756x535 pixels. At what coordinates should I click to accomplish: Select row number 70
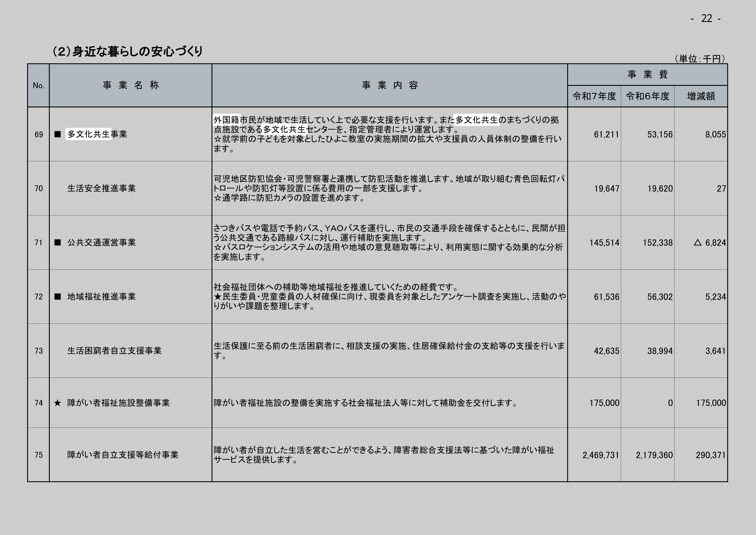[39, 188]
